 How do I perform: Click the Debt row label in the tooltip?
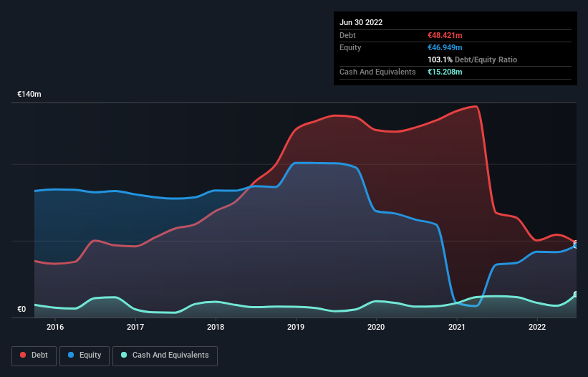point(347,35)
